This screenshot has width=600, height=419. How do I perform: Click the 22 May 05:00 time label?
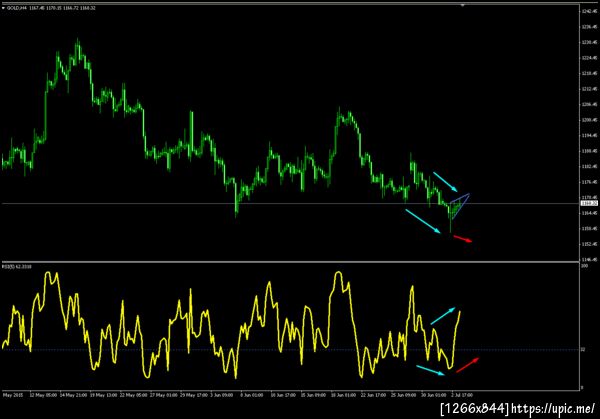134,395
